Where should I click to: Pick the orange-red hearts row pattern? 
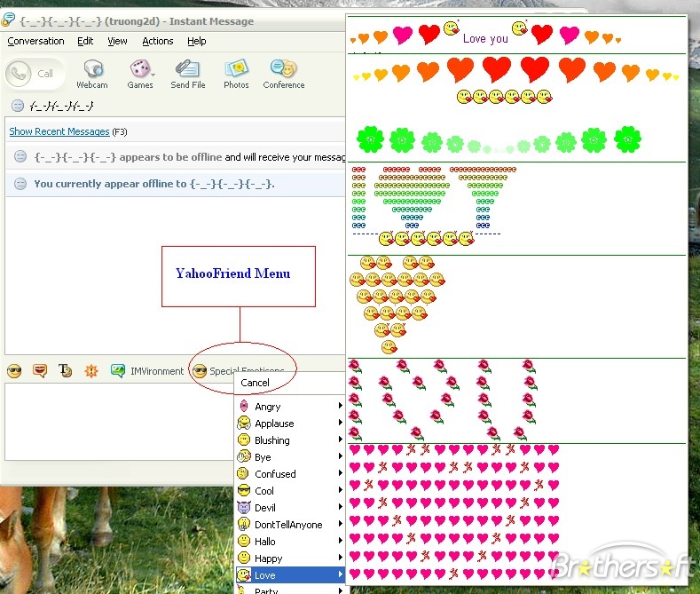click(516, 81)
